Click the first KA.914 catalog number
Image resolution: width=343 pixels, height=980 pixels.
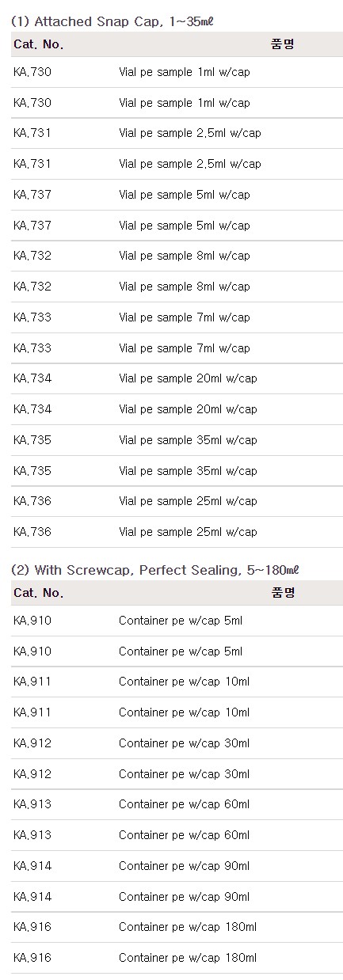click(32, 866)
